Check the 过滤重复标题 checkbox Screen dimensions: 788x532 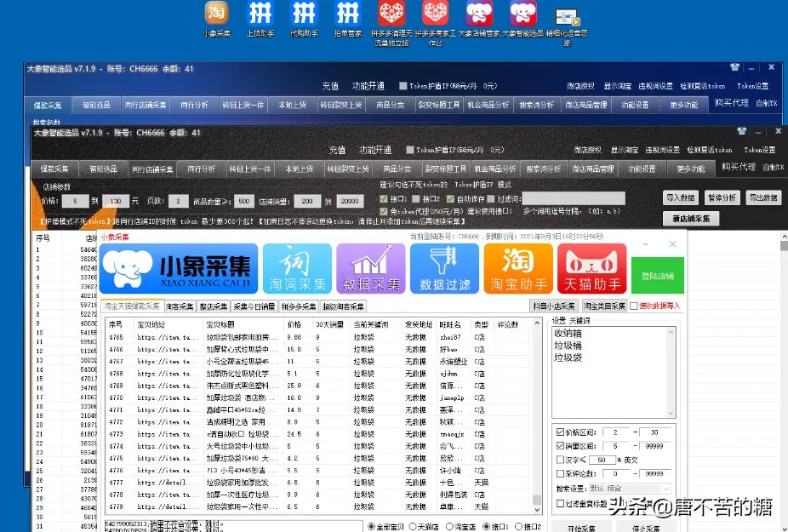[x=560, y=503]
